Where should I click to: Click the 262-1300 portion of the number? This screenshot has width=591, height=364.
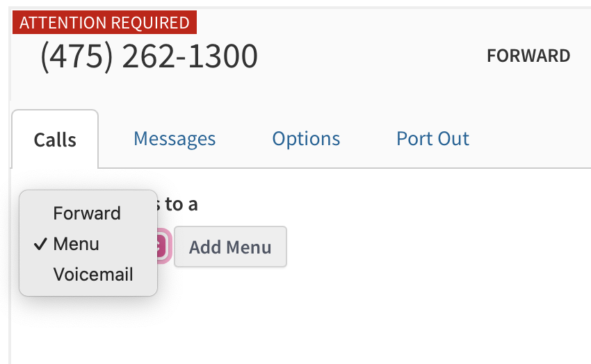tap(190, 56)
